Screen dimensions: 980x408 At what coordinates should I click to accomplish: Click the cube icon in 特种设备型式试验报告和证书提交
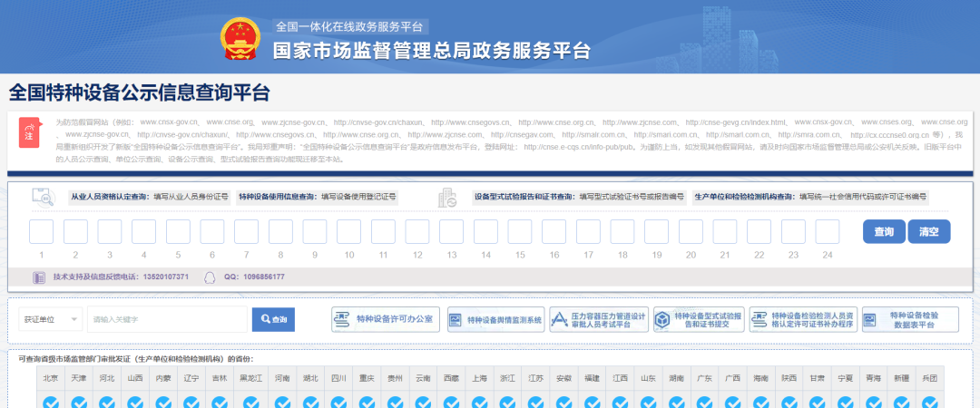pyautogui.click(x=661, y=320)
